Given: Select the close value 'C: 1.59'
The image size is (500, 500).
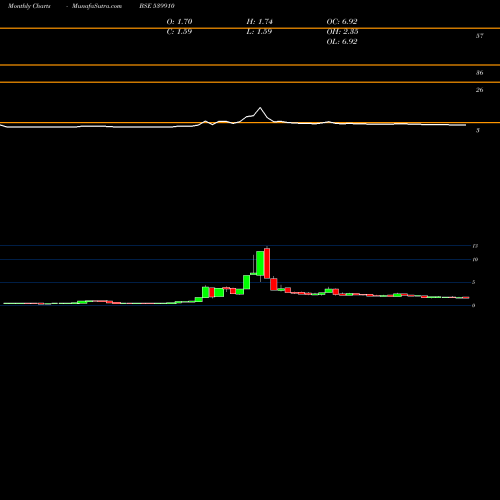Looking at the screenshot, I should [179, 32].
